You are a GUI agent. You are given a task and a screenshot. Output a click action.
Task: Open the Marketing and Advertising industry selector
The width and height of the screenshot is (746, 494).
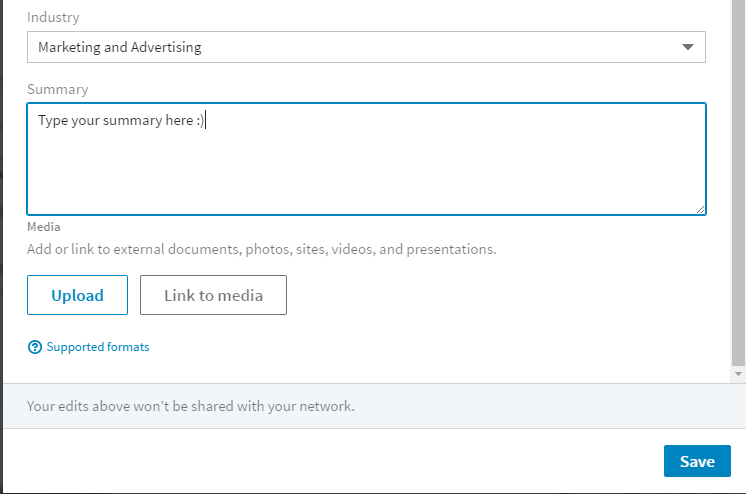[x=366, y=47]
